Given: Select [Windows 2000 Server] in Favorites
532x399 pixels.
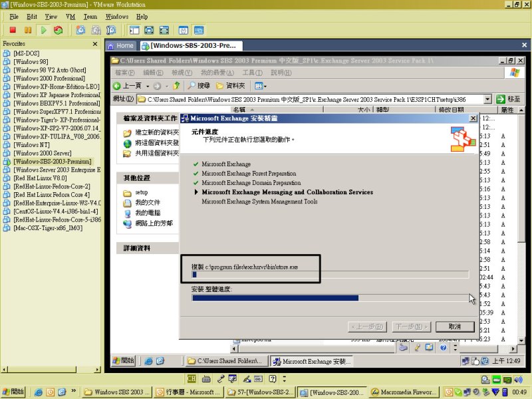Looking at the screenshot, I should coord(42,154).
